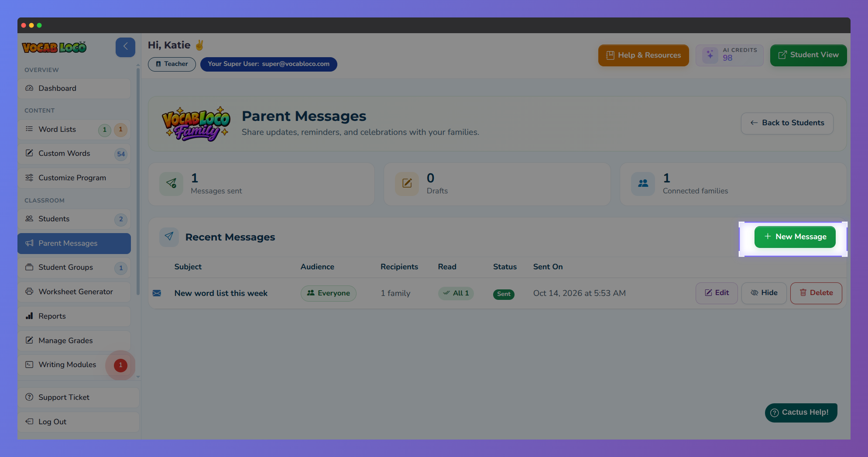Hide the 'New word list this week' message
868x457 pixels.
tap(764, 293)
